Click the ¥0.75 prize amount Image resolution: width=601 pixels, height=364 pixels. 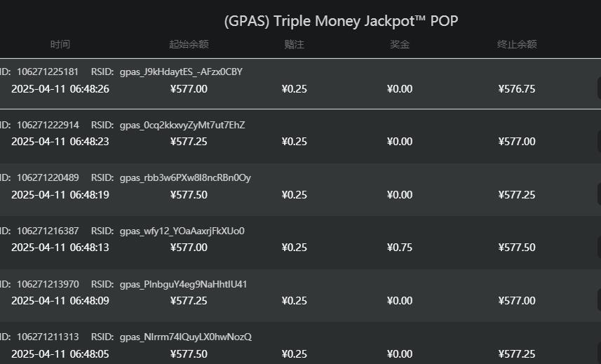pyautogui.click(x=400, y=248)
